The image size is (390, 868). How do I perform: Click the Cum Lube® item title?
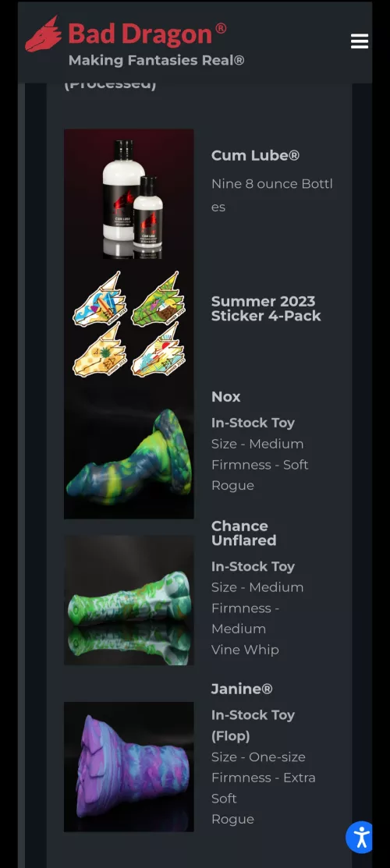(x=255, y=155)
